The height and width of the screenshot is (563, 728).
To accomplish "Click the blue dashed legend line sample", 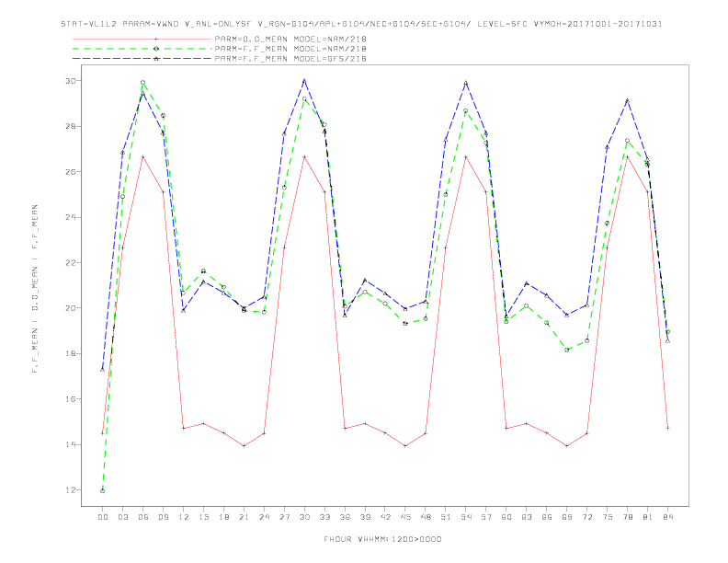I will (142, 59).
